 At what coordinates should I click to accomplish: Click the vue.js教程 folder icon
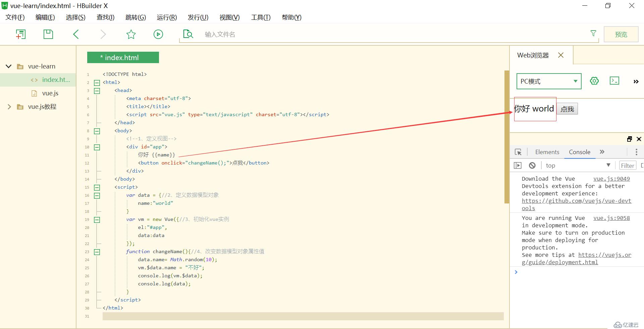[20, 107]
